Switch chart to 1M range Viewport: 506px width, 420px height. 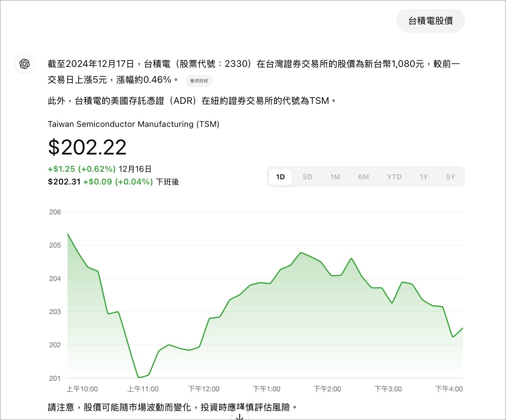tap(335, 177)
